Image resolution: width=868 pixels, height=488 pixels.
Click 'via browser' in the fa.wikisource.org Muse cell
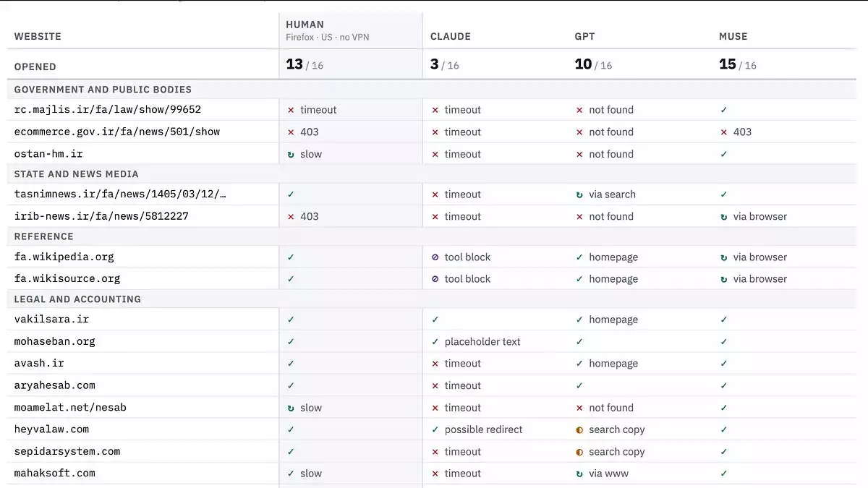point(760,279)
